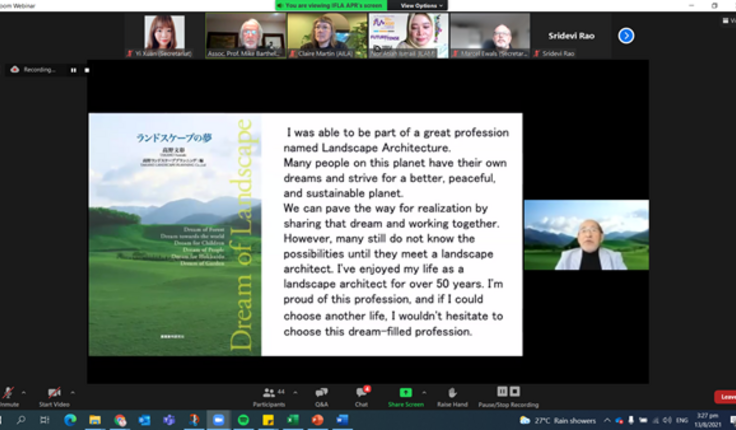Screen dimensions: 736x430
Task: Open Microsoft Edge from the taskbar
Action: click(x=70, y=420)
